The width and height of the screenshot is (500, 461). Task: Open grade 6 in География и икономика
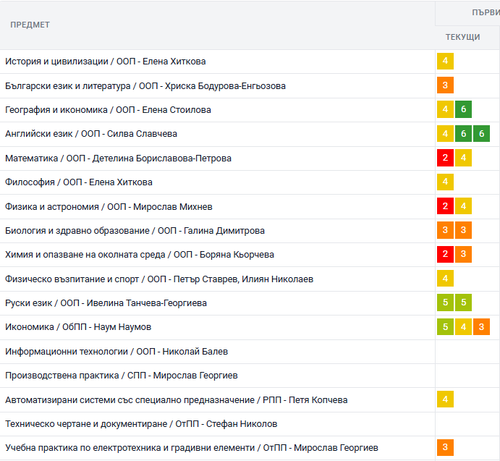click(x=463, y=109)
